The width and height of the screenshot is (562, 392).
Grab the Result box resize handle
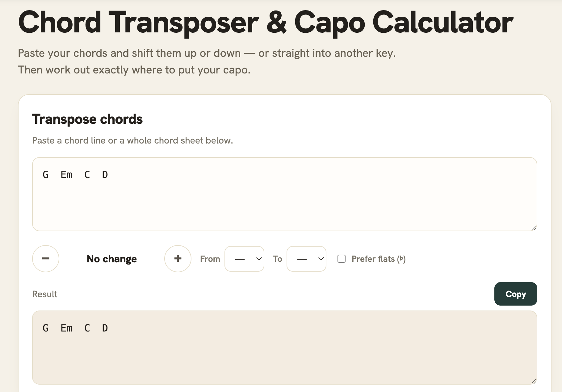click(534, 381)
